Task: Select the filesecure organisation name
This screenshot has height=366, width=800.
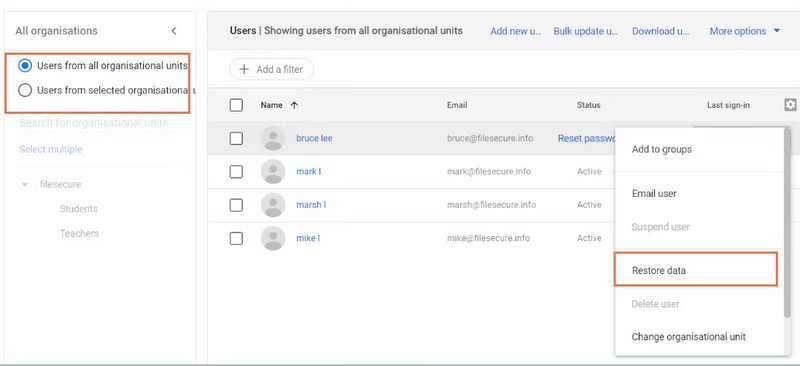Action: pos(60,184)
